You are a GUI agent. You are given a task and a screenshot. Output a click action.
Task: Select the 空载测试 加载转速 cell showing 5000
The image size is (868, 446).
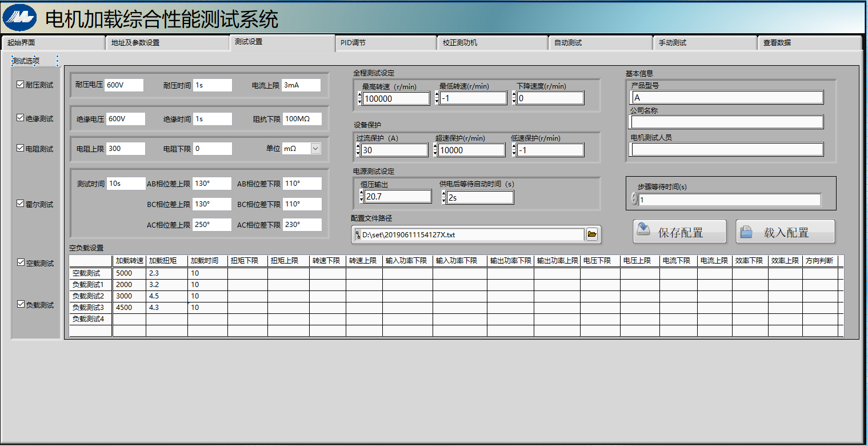(x=129, y=273)
